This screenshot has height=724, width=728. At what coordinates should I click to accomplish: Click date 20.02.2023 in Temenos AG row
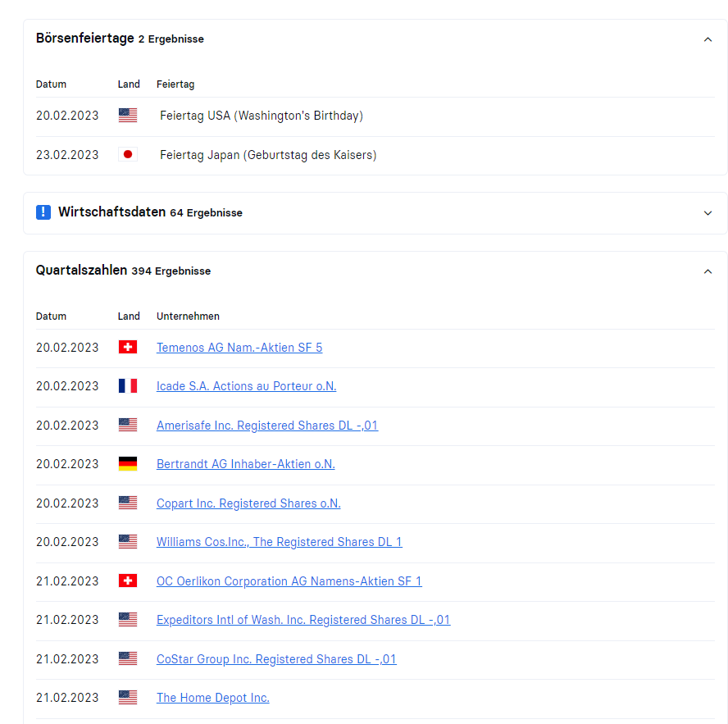coord(67,348)
